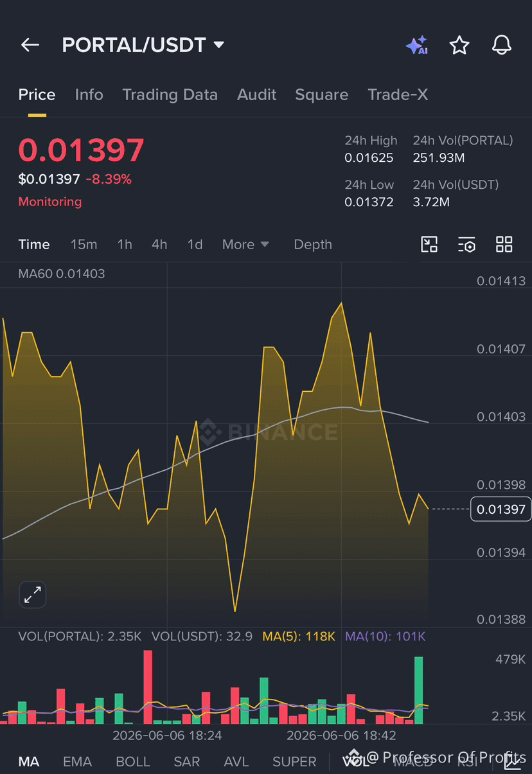The height and width of the screenshot is (774, 532).
Task: Tap the large red 0.01397 price
Action: coord(81,150)
